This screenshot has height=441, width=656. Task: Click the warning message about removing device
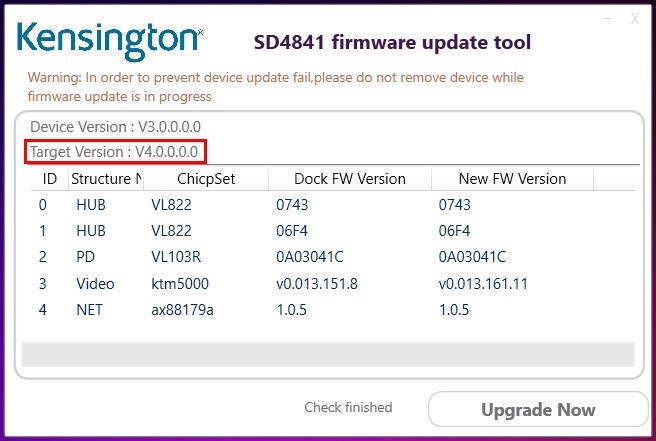[x=276, y=87]
